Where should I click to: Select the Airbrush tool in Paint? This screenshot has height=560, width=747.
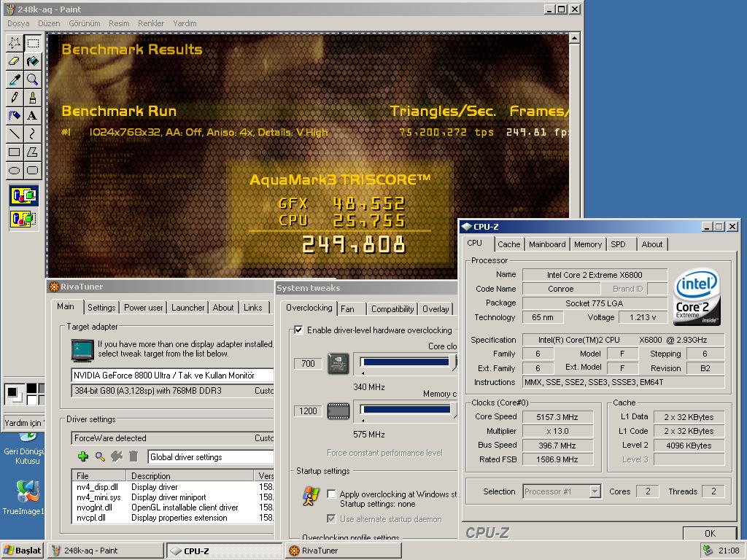15,116
